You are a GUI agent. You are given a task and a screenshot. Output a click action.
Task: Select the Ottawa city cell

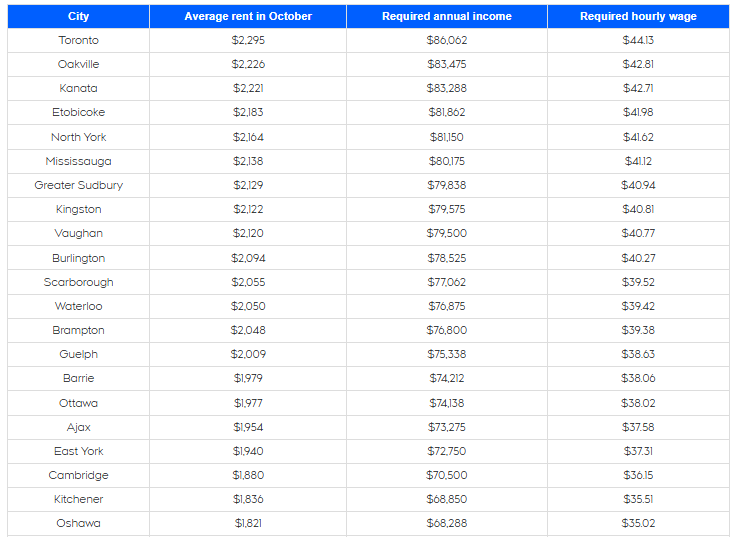(x=78, y=403)
